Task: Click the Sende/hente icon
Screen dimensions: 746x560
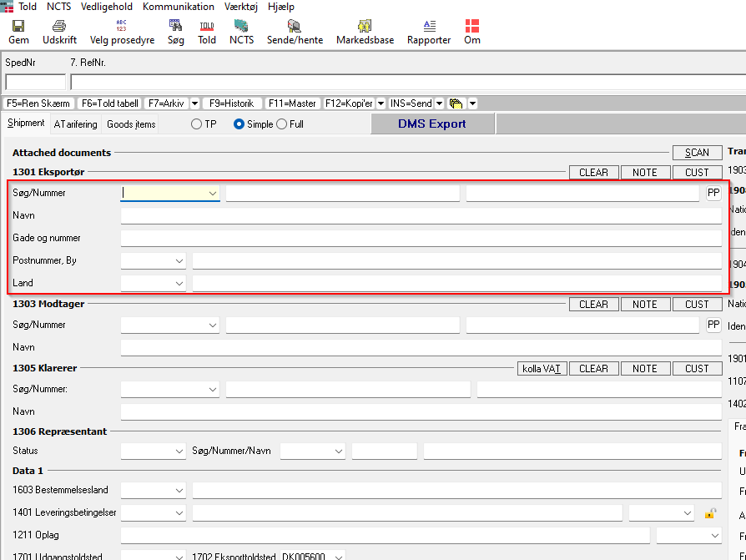Action: [294, 26]
